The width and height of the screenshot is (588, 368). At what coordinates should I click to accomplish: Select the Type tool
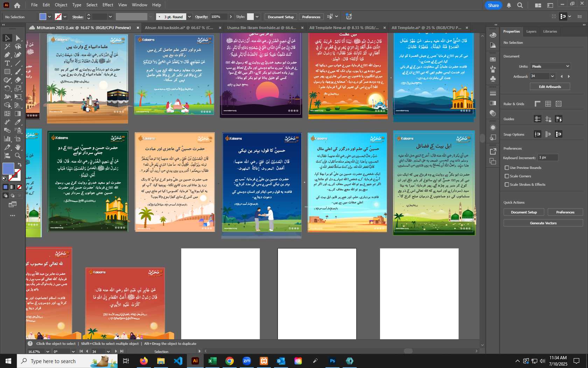tap(7, 63)
